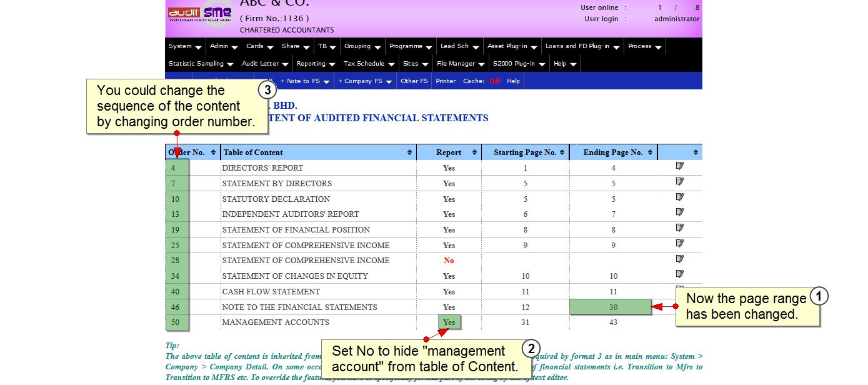
Task: Open edit icon for Statement by Directors
Action: pyautogui.click(x=679, y=182)
